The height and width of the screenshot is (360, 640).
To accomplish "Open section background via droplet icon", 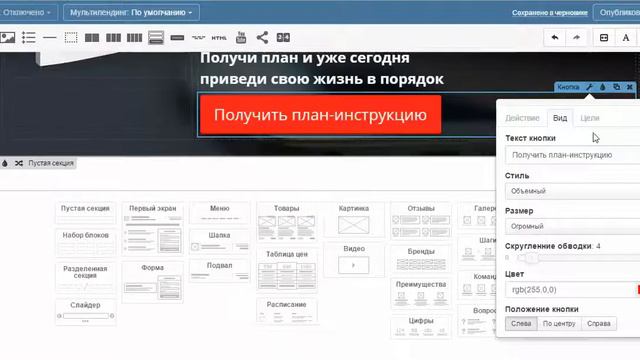I will (x=5, y=163).
